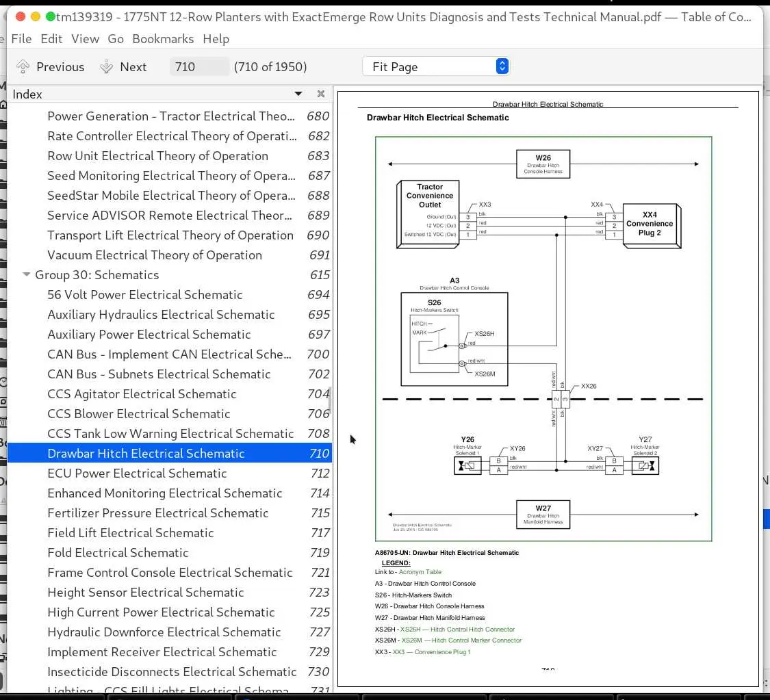This screenshot has width=770, height=700.
Task: Click the Previous page arrow icon
Action: click(x=23, y=66)
